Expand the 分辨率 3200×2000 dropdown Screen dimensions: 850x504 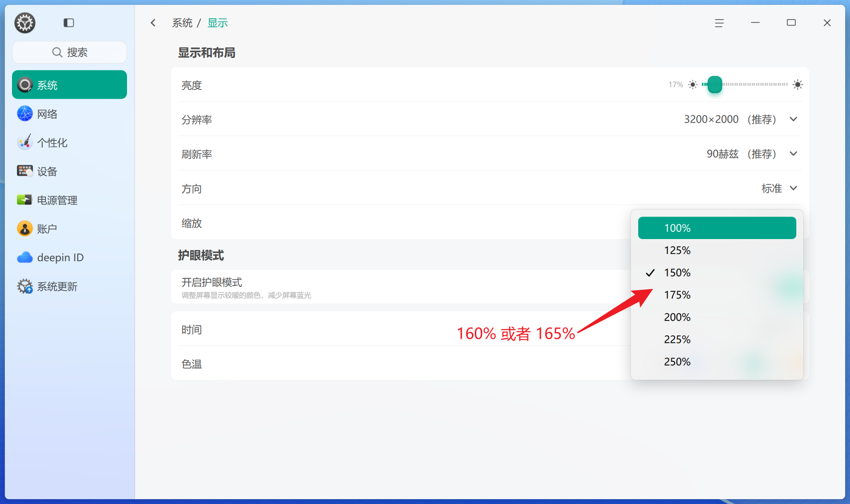(x=740, y=119)
